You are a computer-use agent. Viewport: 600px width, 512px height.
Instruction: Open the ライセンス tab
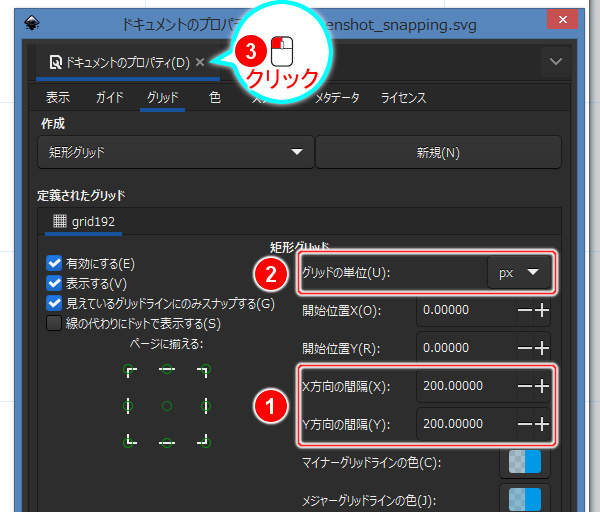(x=403, y=98)
